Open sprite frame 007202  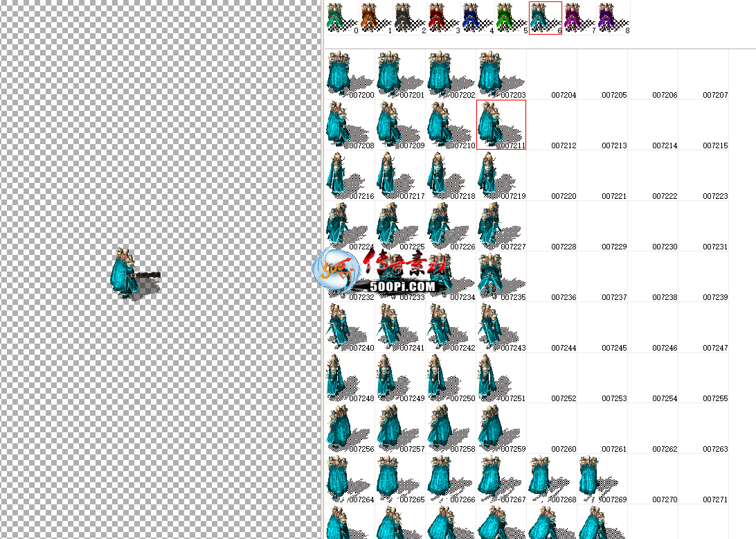451,75
